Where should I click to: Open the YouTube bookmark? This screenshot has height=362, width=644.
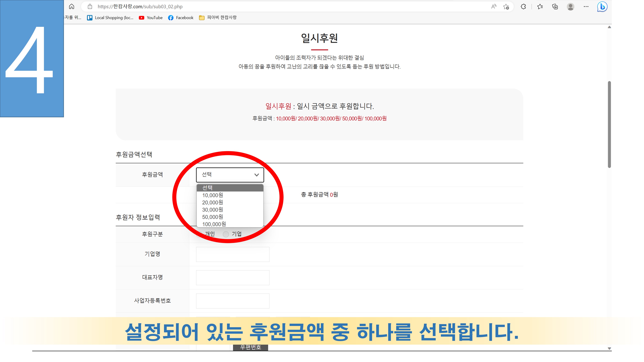tap(151, 18)
